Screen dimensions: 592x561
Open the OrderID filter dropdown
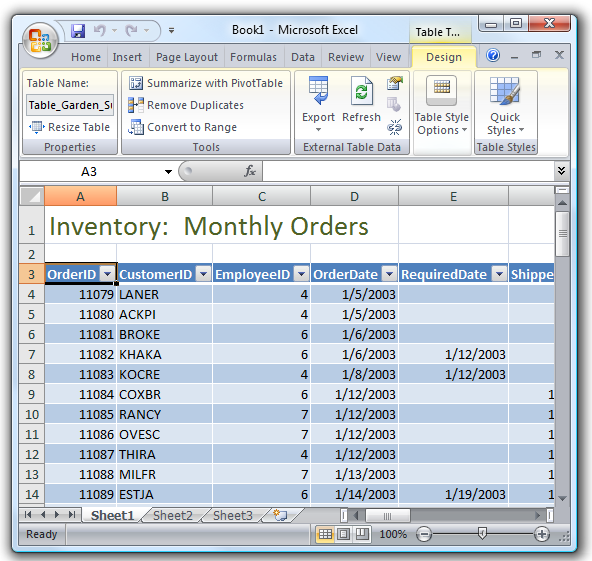[108, 274]
